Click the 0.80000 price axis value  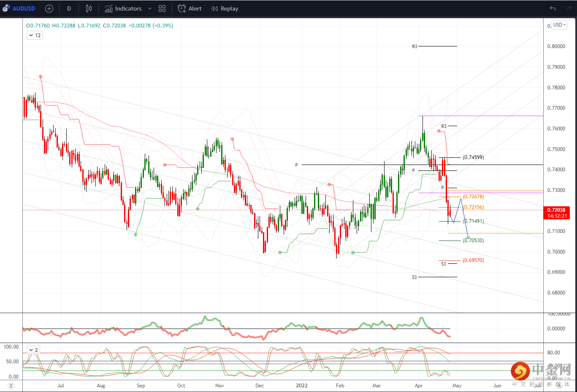(556, 46)
